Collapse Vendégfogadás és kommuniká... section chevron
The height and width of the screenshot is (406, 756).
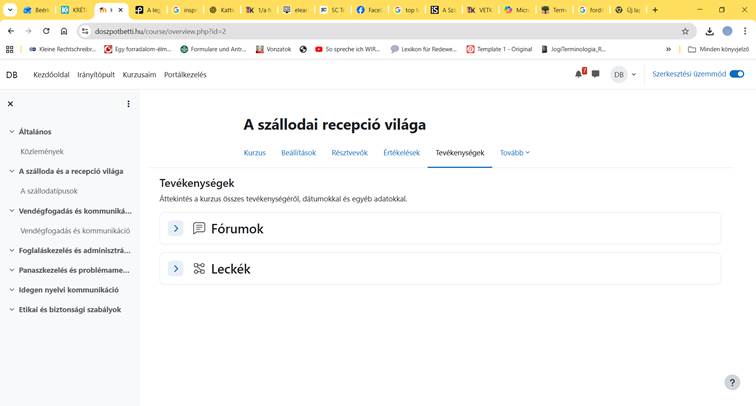click(x=12, y=211)
